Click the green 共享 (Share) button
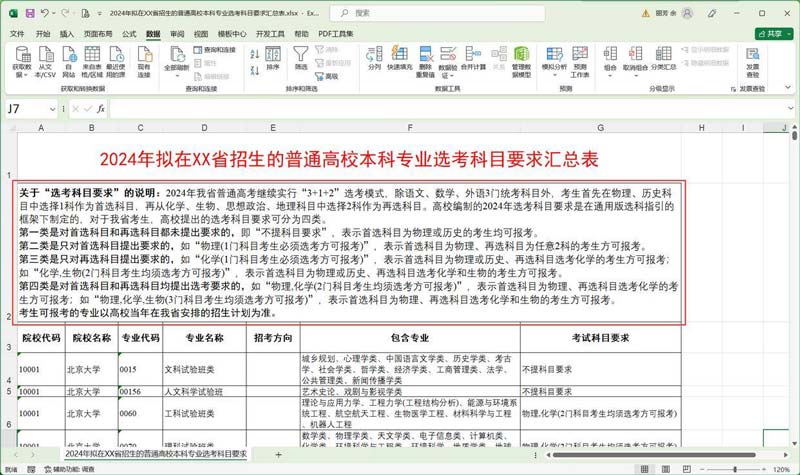Viewport: 800px width, 475px height. 774,34
